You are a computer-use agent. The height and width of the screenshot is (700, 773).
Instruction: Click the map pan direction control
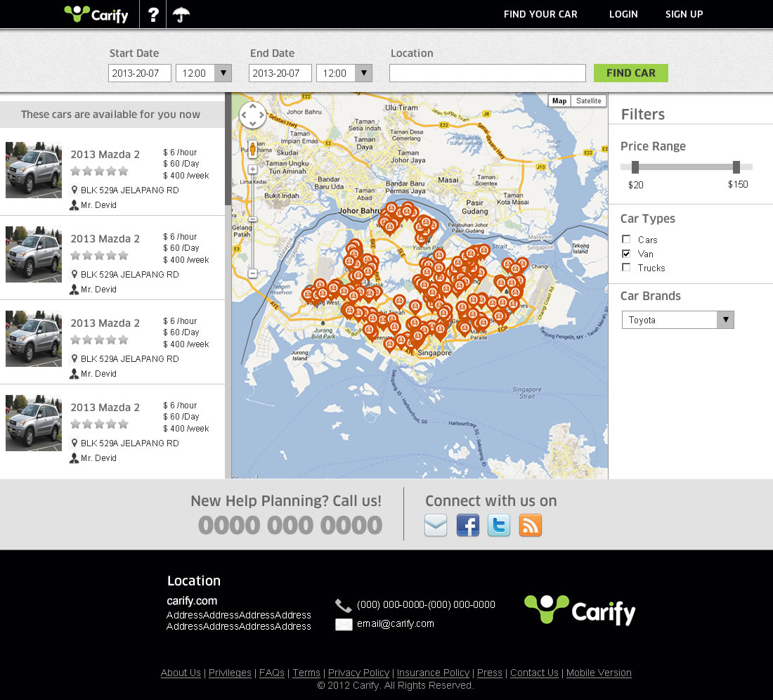coord(252,115)
